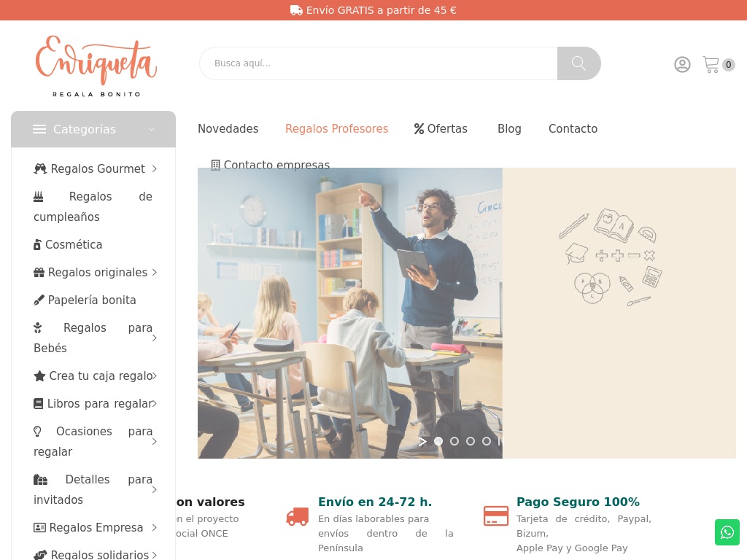The height and width of the screenshot is (560, 747).
Task: Collapse the Categorías dropdown chevron
Action: click(x=152, y=130)
